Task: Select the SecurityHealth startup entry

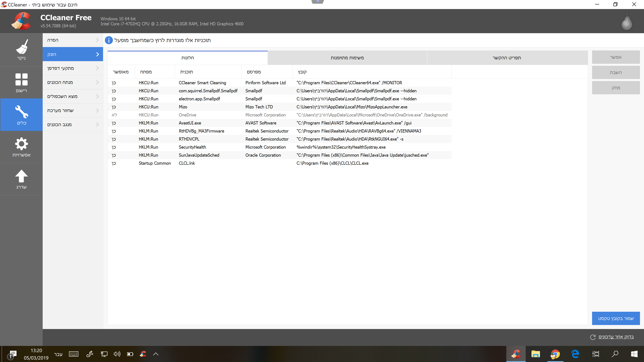Action: click(280, 147)
